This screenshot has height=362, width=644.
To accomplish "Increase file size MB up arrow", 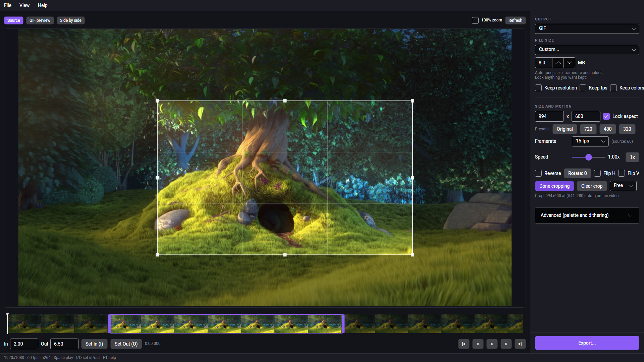I will point(558,63).
